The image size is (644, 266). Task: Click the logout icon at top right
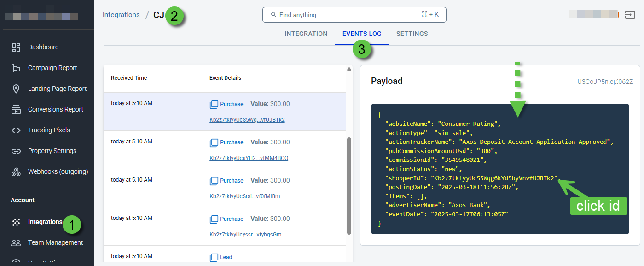click(x=631, y=15)
